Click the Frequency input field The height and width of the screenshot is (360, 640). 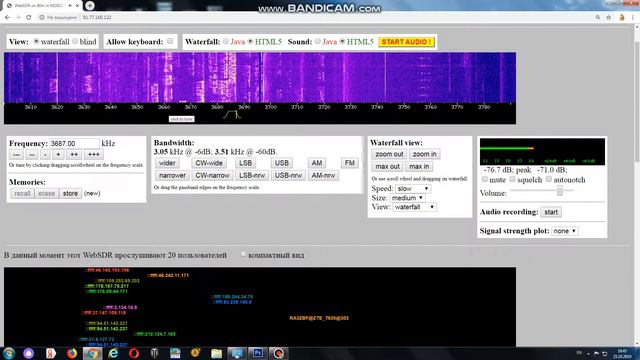pyautogui.click(x=74, y=144)
